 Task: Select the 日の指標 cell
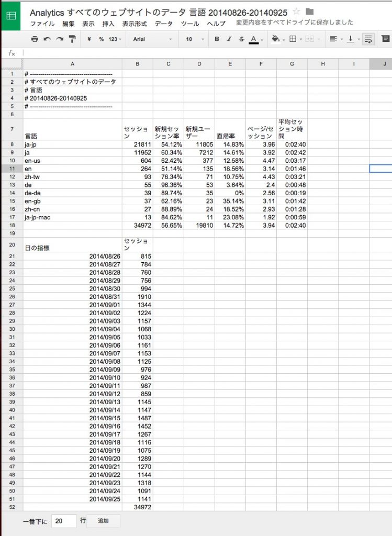72,245
